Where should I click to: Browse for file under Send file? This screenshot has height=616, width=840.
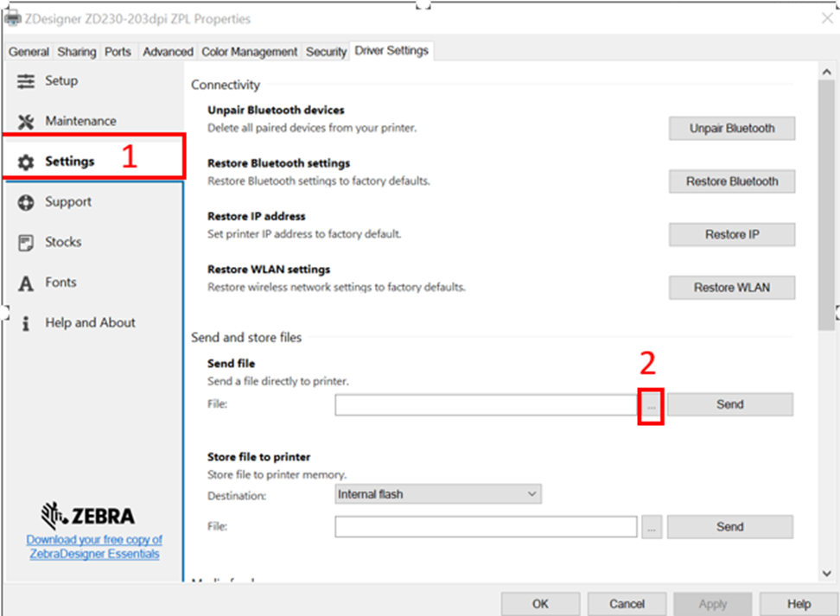pos(652,404)
